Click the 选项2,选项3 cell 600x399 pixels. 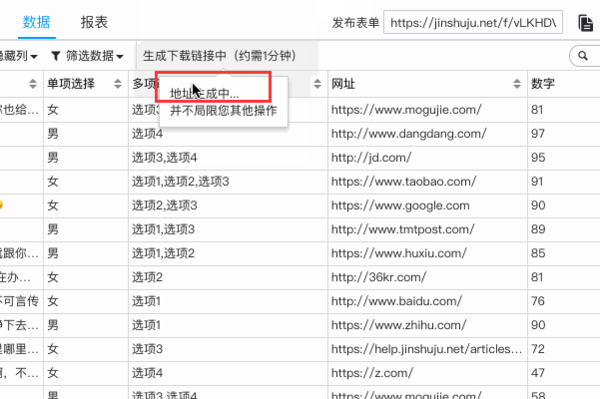click(x=228, y=205)
